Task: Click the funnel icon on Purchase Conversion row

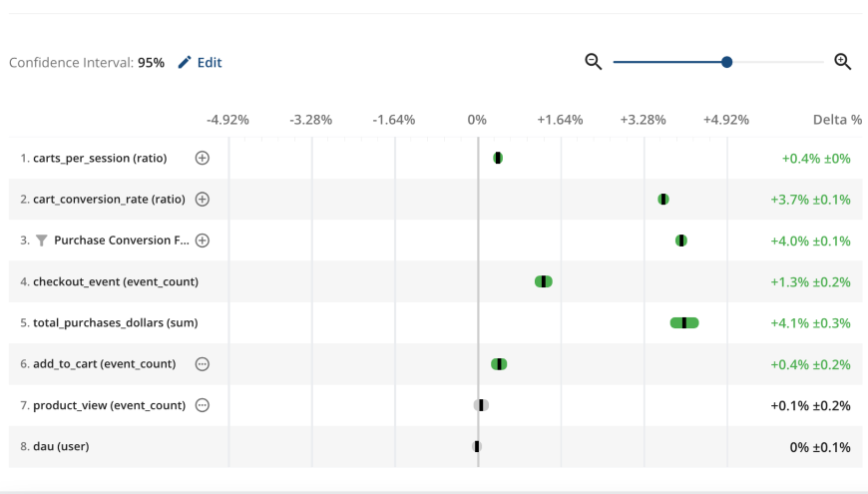Action: [x=42, y=241]
